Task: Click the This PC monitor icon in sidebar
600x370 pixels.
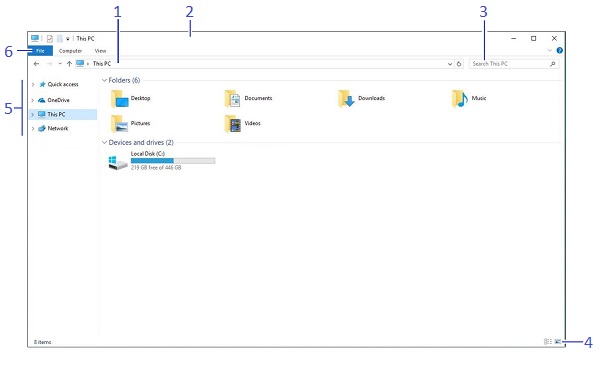Action: [42, 114]
